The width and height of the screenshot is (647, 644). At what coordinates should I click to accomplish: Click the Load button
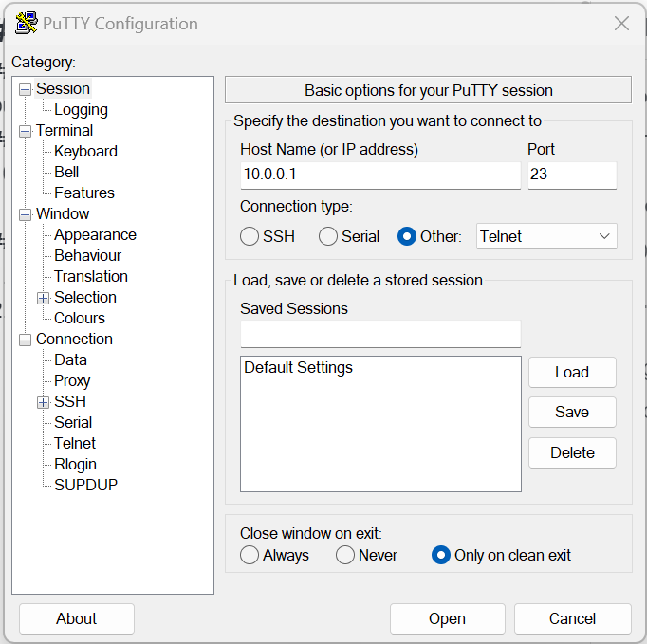pyautogui.click(x=572, y=372)
